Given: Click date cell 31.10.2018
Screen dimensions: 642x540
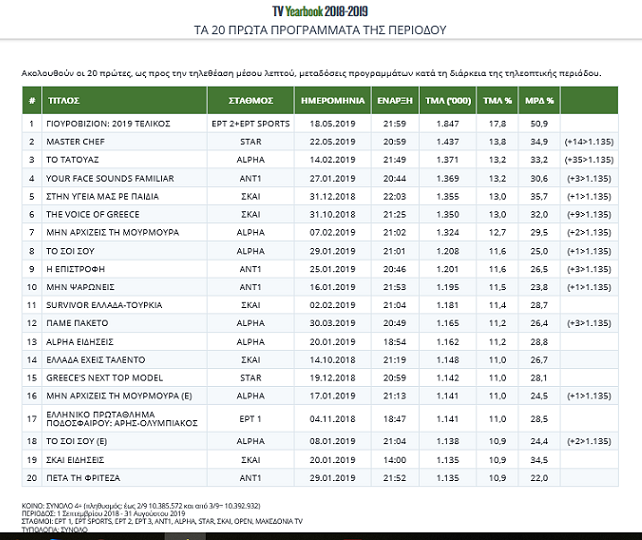Looking at the screenshot, I should tap(332, 215).
